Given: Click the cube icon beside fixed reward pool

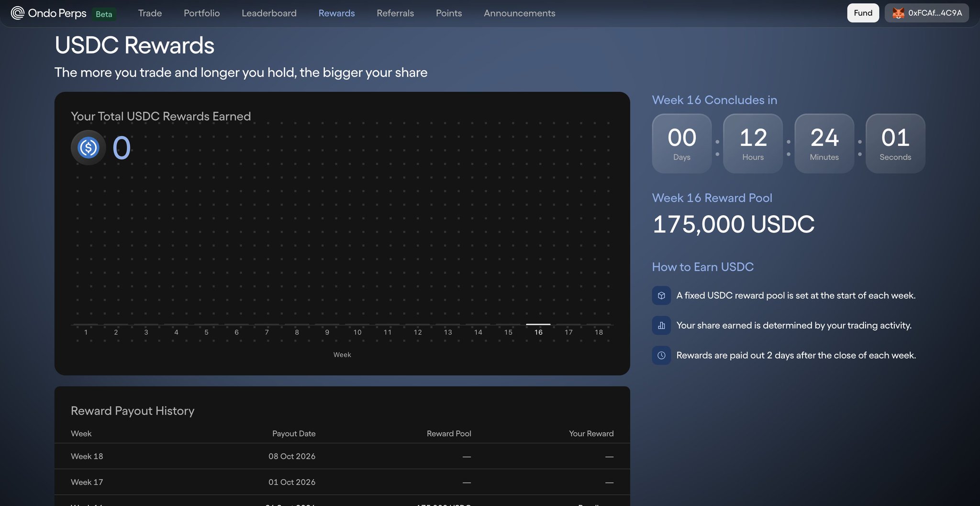Looking at the screenshot, I should click(x=661, y=296).
